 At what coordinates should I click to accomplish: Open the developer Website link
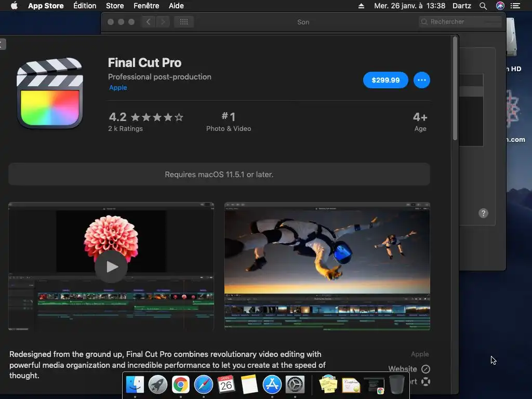(409, 369)
